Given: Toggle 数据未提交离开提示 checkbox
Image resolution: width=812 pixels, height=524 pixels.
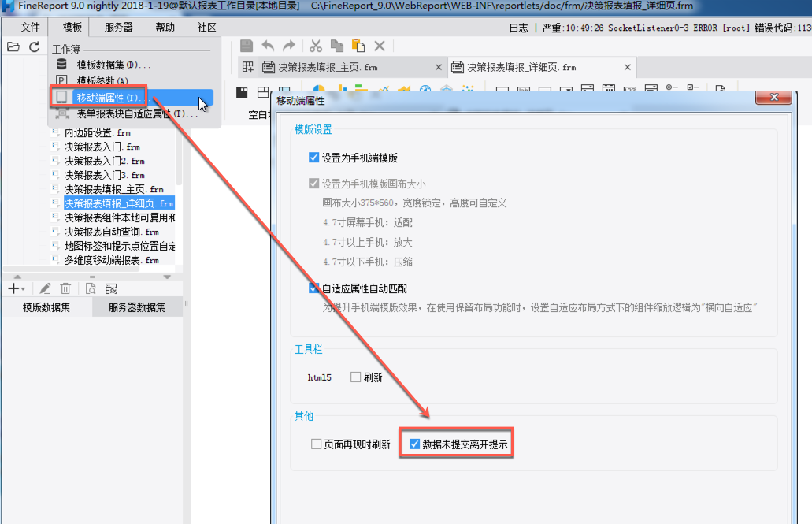Looking at the screenshot, I should click(x=414, y=444).
